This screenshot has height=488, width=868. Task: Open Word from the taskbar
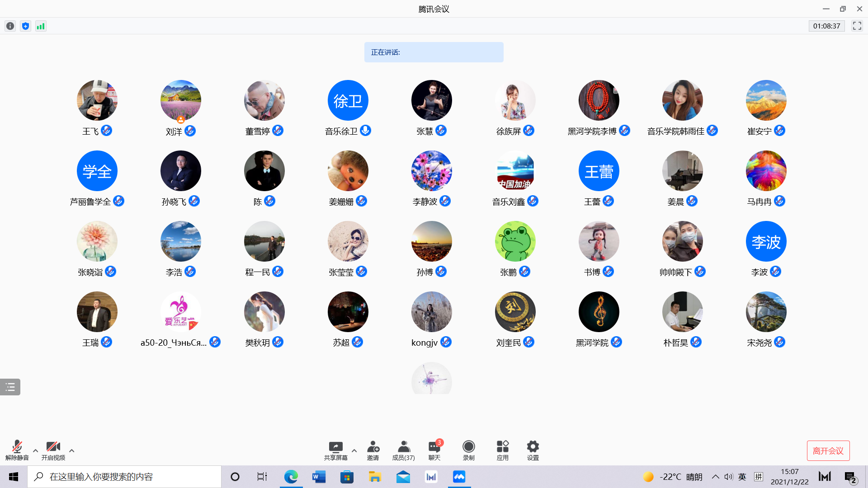(319, 477)
